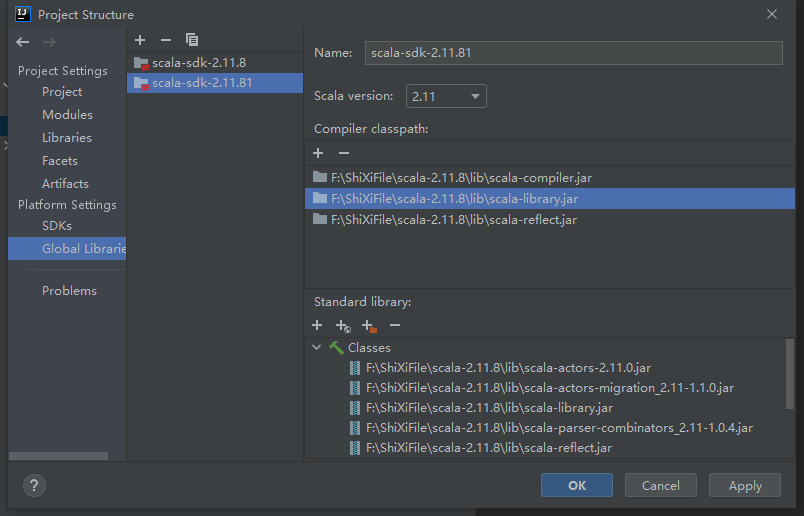
Task: Close the Project Structure dialog
Action: point(772,14)
